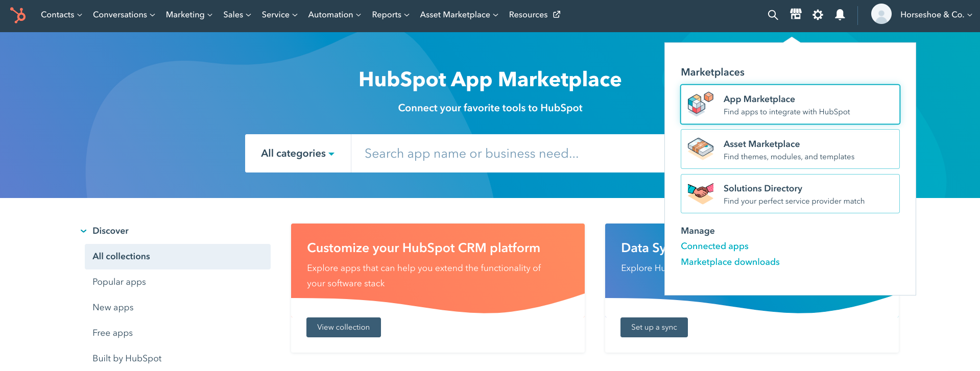Viewport: 980px width, 371px height.
Task: Open the Marketplace downloads link
Action: point(730,262)
